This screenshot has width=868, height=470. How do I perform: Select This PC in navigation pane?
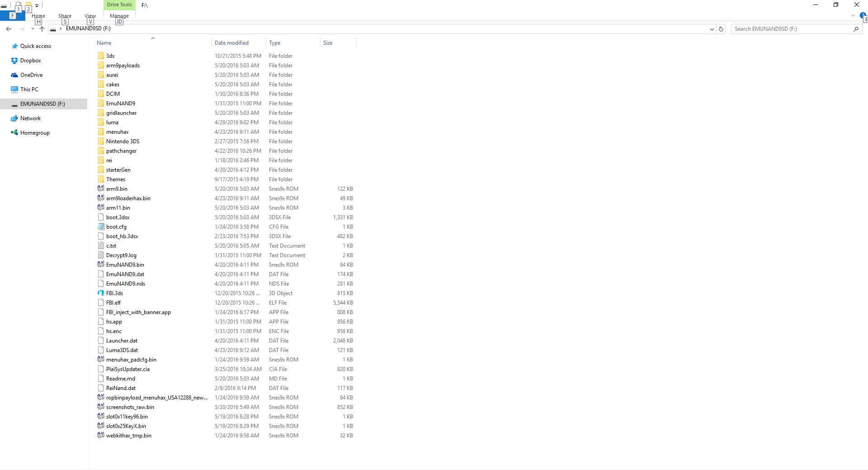(29, 89)
